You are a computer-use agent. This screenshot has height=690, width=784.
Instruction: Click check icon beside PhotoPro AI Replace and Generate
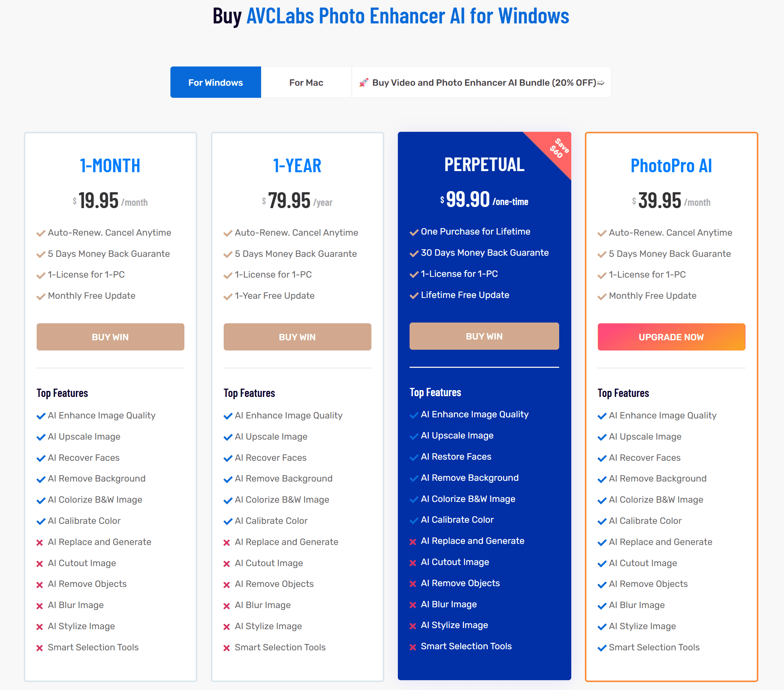[x=602, y=543]
